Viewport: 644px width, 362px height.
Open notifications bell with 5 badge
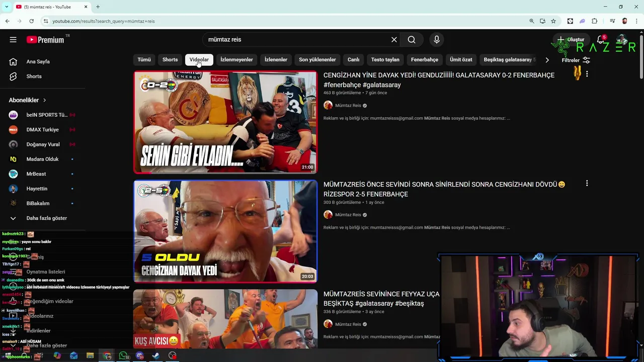coord(601,40)
